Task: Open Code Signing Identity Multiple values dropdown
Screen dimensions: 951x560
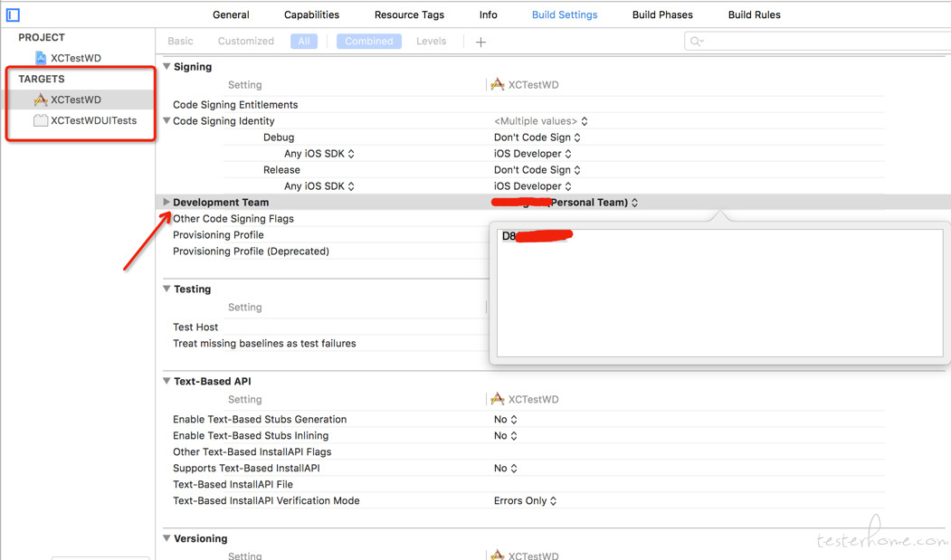Action: pyautogui.click(x=540, y=121)
